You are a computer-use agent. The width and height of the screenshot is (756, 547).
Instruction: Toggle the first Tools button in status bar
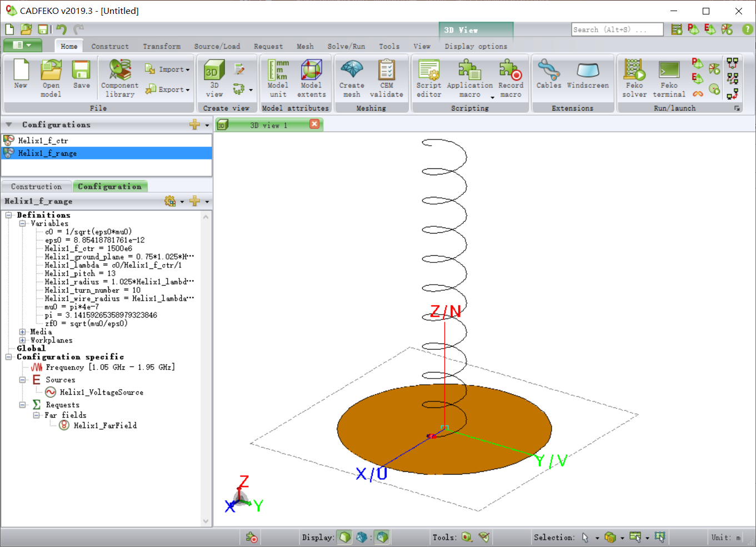coord(467,537)
